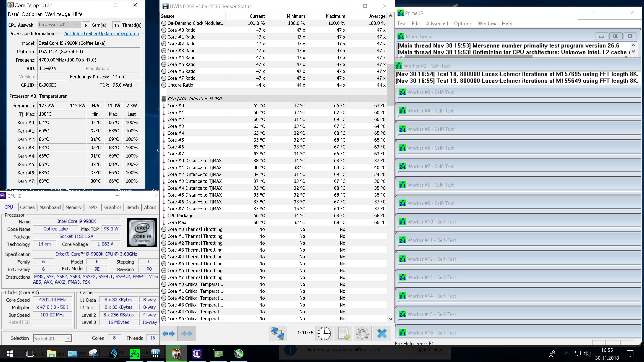Start HWiNFO sensor logging file icon
The image size is (644, 362).
point(343,334)
